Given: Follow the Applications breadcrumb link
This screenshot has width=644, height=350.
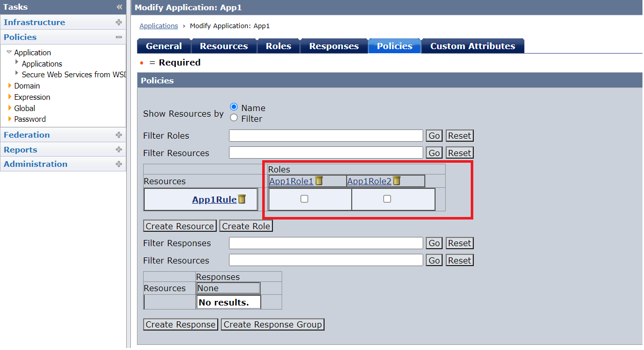Looking at the screenshot, I should [x=158, y=26].
